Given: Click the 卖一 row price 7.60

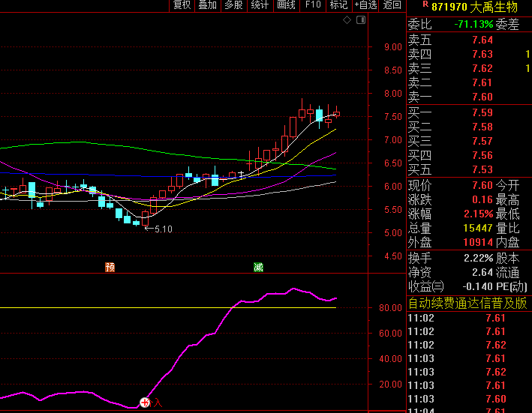Looking at the screenshot, I should 482,97.
